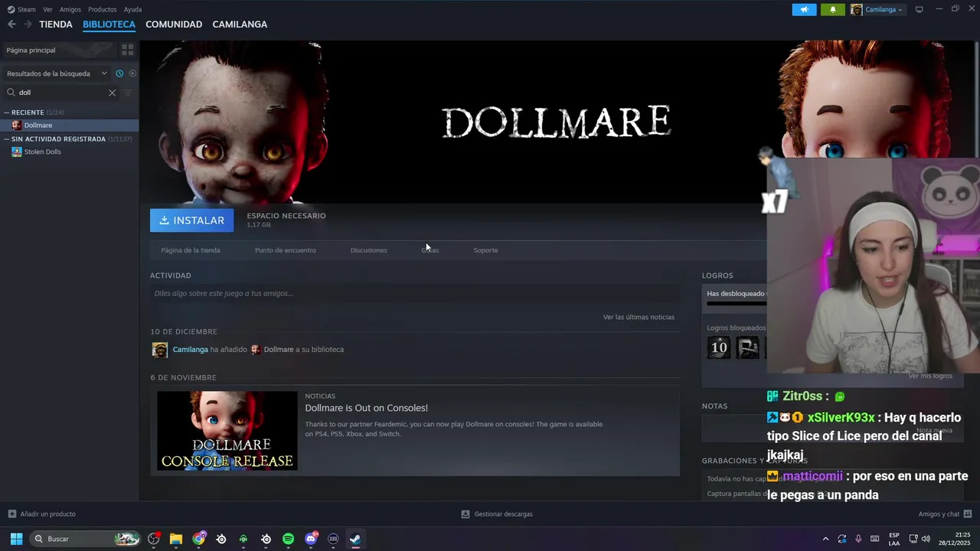This screenshot has width=980, height=551.
Task: Click Gestionar descargas
Action: coord(497,514)
